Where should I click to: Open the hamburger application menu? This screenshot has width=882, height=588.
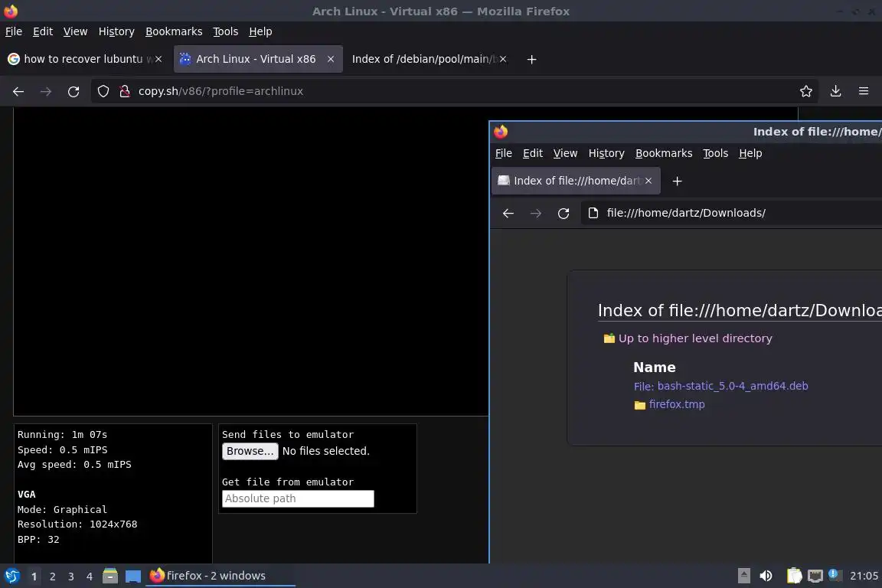click(864, 91)
